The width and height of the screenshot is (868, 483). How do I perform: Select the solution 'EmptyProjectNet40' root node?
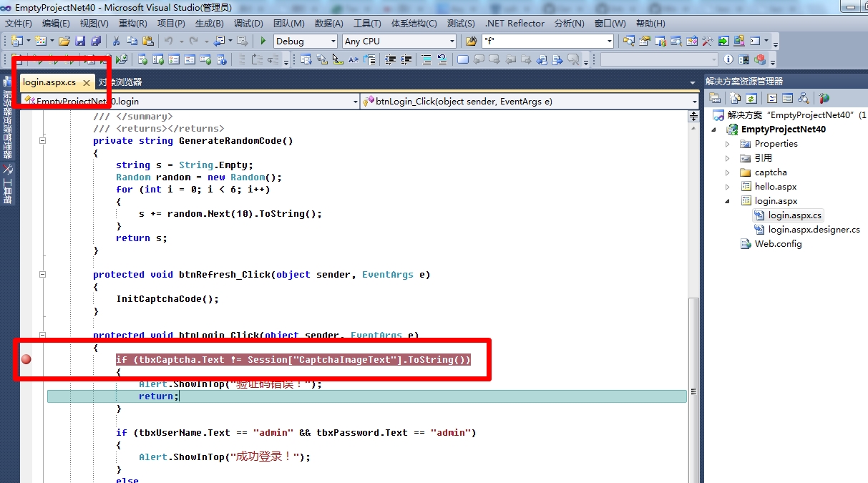(x=790, y=115)
